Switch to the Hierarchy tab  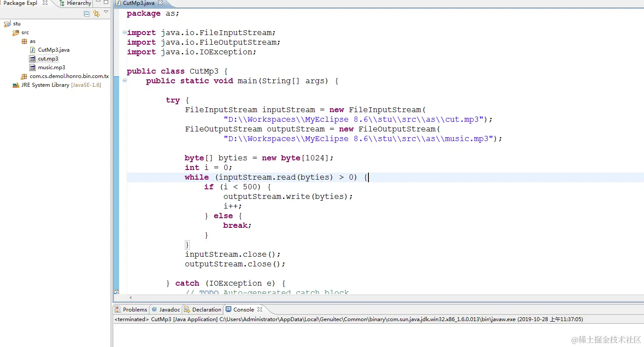[75, 3]
